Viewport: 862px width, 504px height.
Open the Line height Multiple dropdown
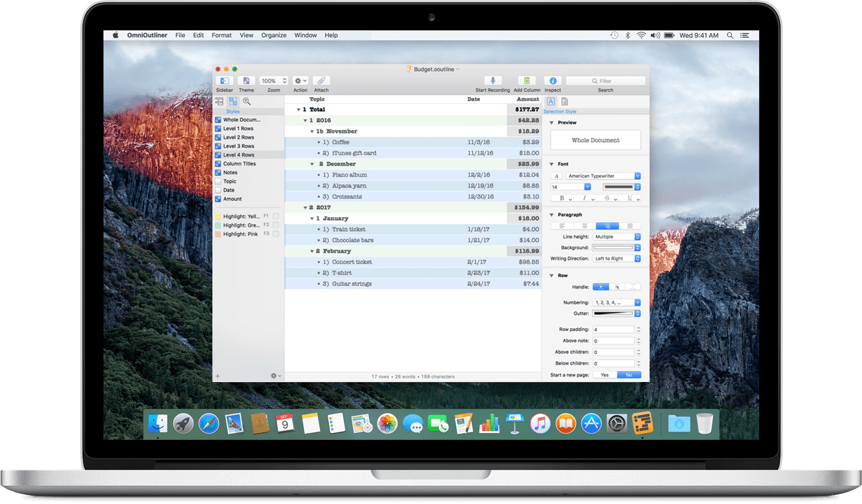617,236
